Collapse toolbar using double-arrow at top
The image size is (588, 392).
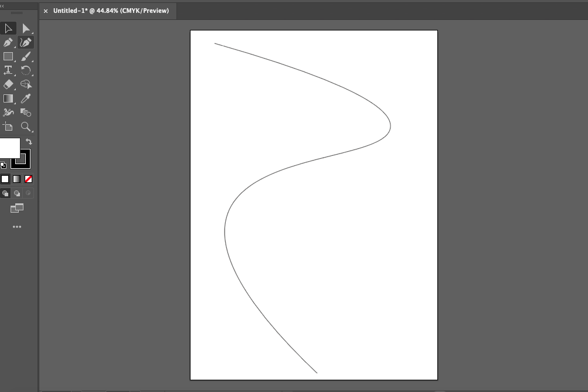pos(2,6)
